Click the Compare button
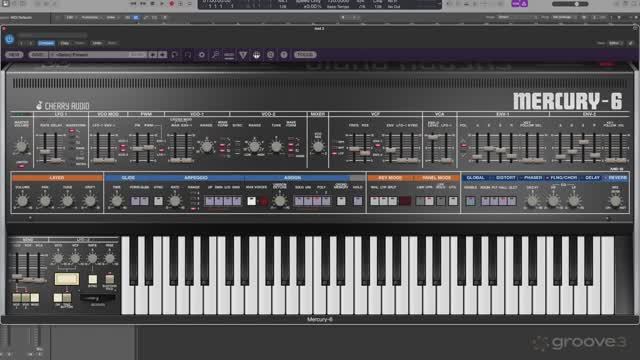 coord(46,43)
